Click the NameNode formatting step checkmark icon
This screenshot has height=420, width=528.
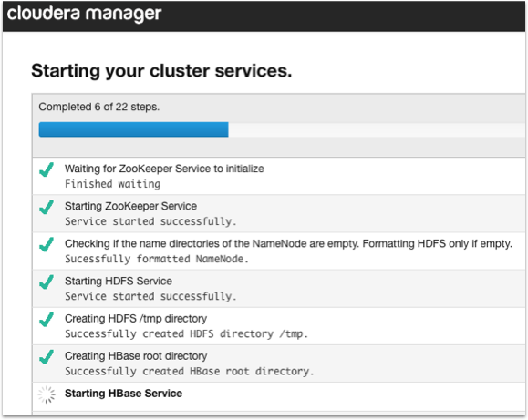(47, 244)
